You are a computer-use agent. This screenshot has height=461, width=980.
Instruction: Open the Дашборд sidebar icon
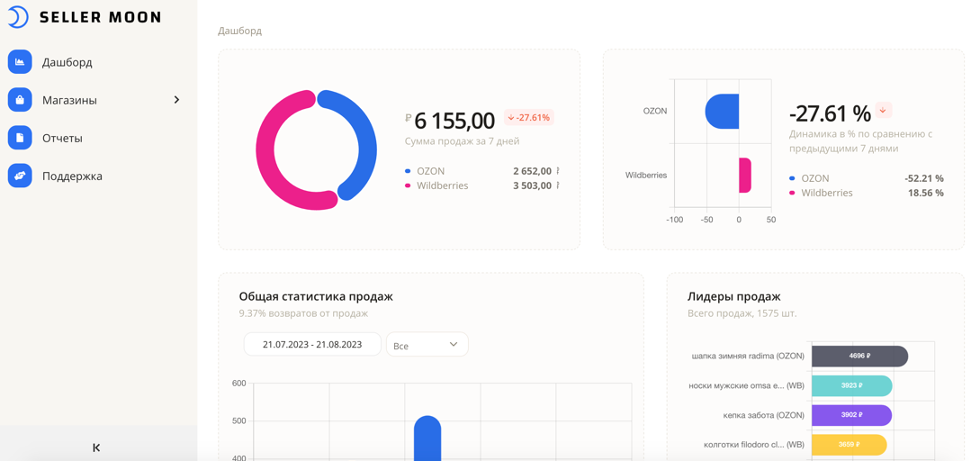[20, 62]
